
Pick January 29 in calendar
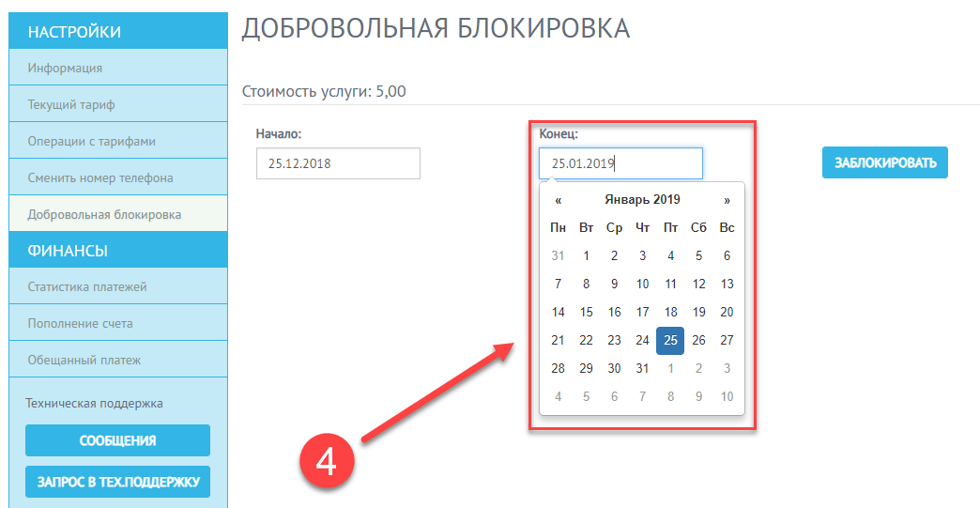pos(587,369)
